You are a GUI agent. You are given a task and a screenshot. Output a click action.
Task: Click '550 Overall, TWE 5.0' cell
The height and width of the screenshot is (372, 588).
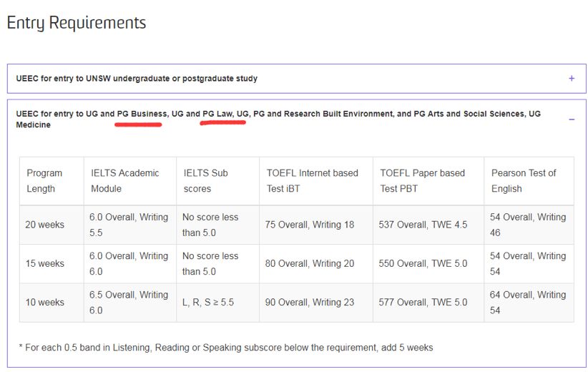click(428, 264)
